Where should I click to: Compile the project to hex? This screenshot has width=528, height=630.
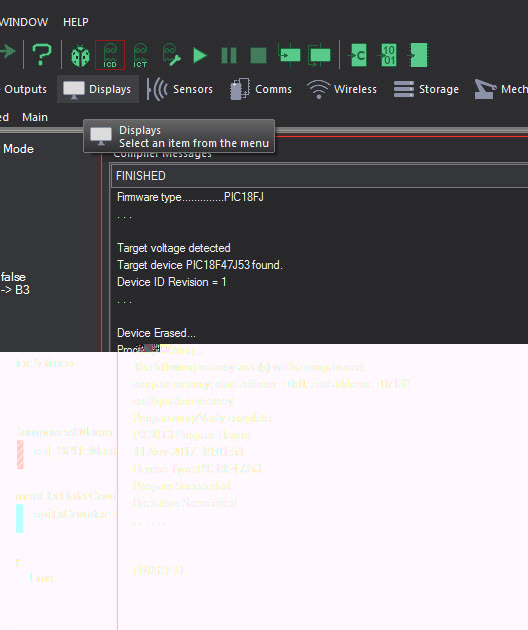coord(388,55)
